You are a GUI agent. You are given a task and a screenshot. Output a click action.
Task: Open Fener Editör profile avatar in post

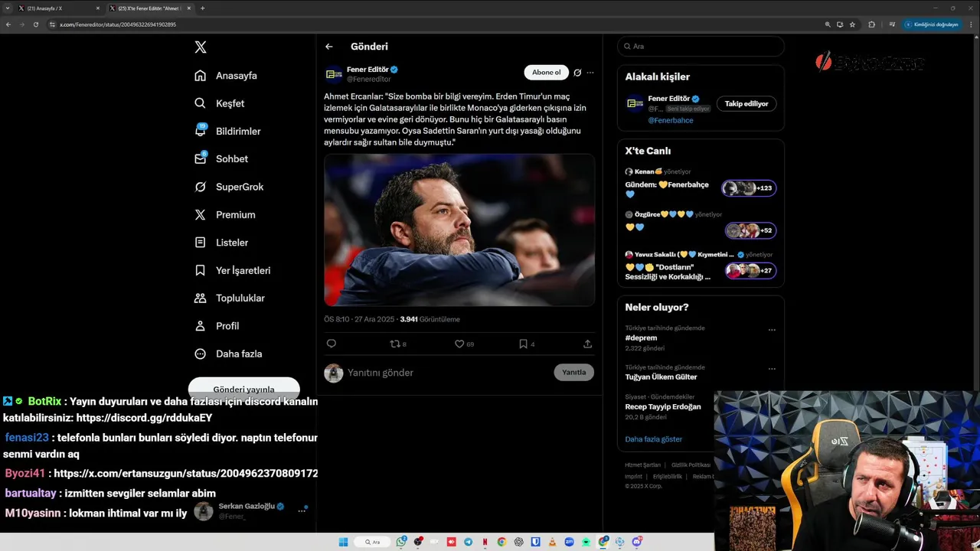334,74
